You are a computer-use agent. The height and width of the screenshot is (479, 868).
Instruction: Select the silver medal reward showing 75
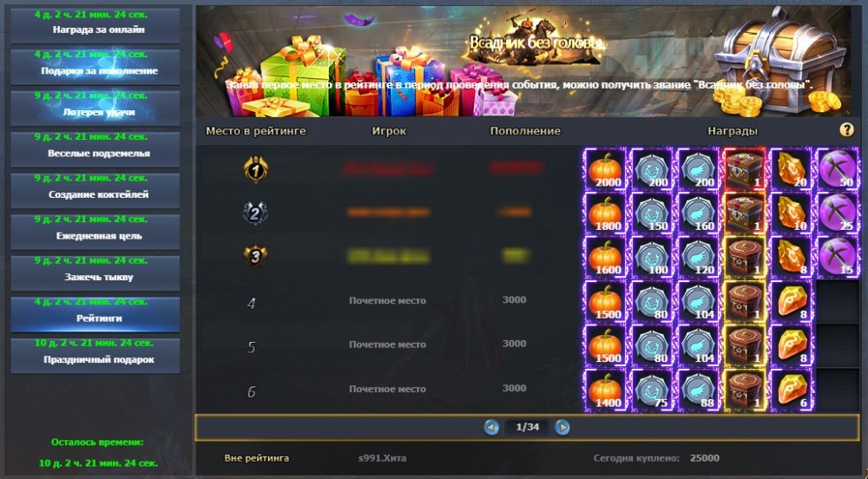point(652,390)
